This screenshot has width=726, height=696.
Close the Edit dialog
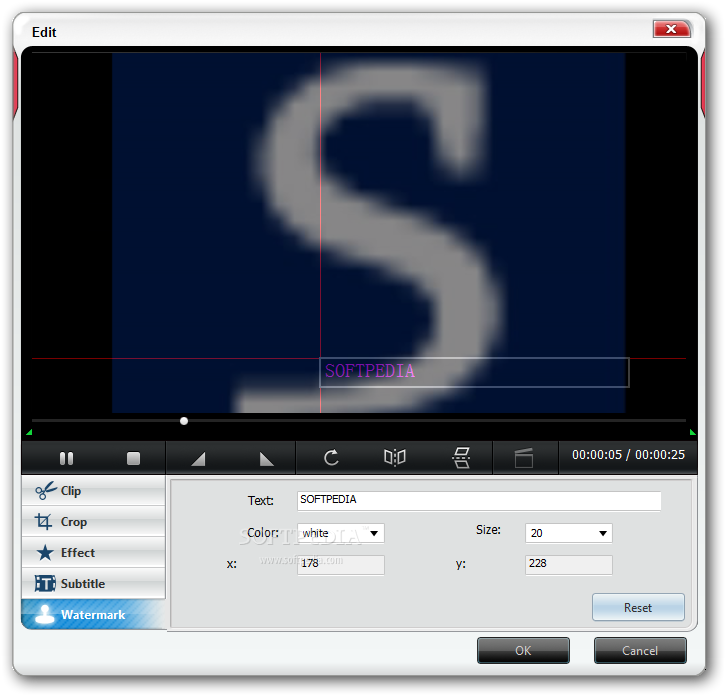point(671,29)
